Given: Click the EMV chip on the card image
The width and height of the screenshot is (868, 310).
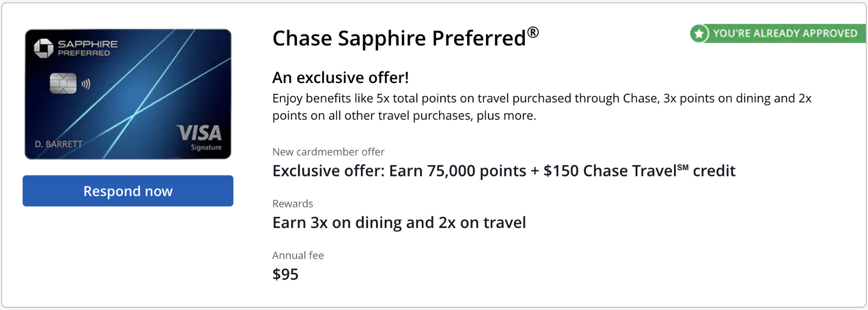Looking at the screenshot, I should tap(63, 84).
